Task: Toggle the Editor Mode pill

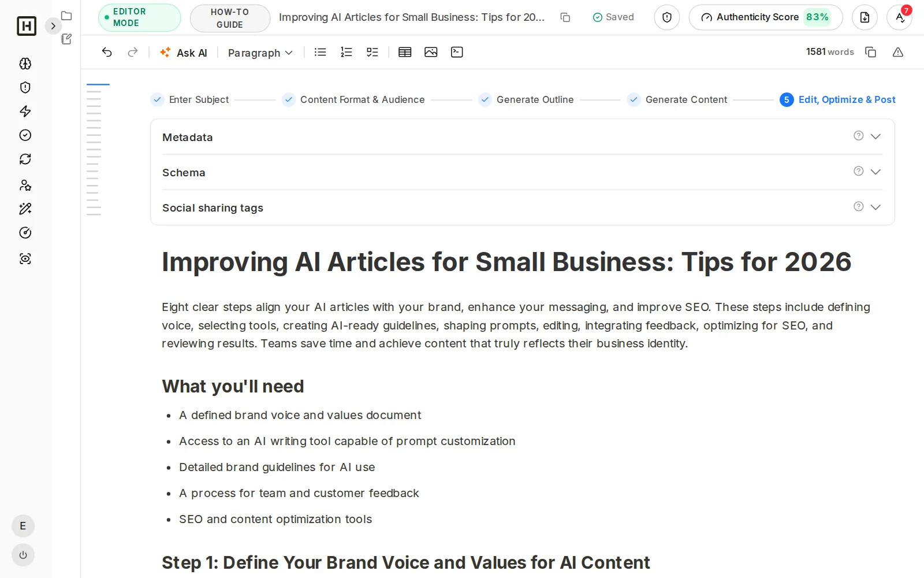Action: (139, 17)
